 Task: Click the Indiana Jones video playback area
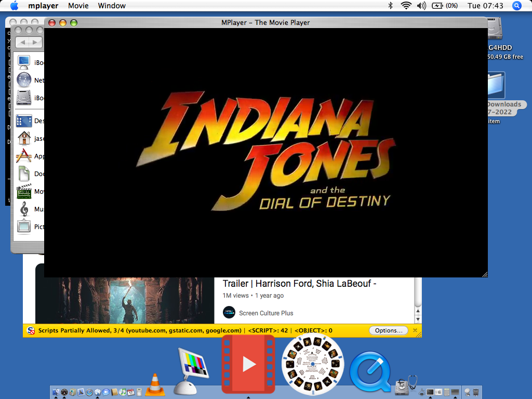coord(265,152)
